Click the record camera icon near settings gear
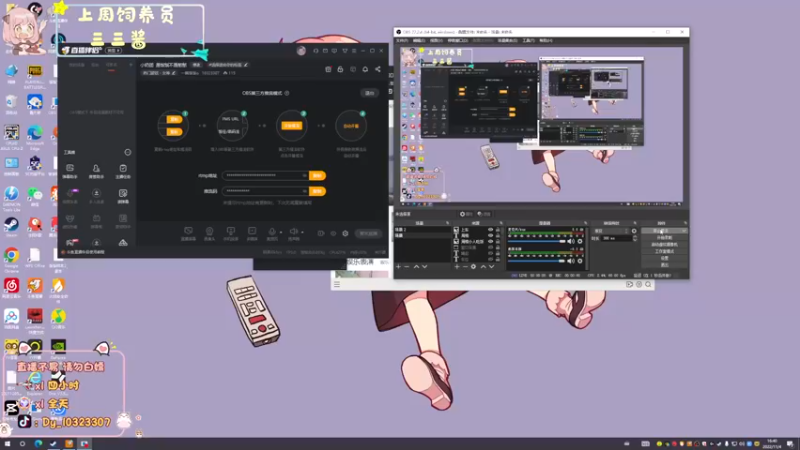The width and height of the screenshot is (800, 450). coord(321,233)
